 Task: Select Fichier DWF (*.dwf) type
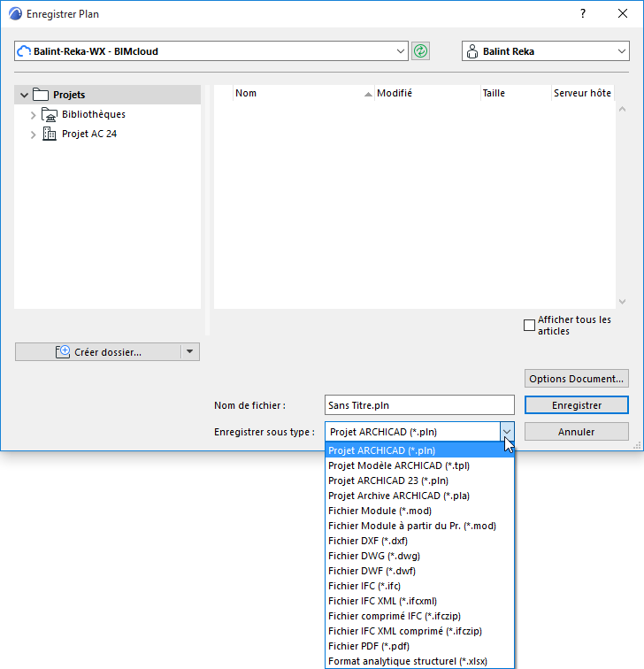[419, 571]
